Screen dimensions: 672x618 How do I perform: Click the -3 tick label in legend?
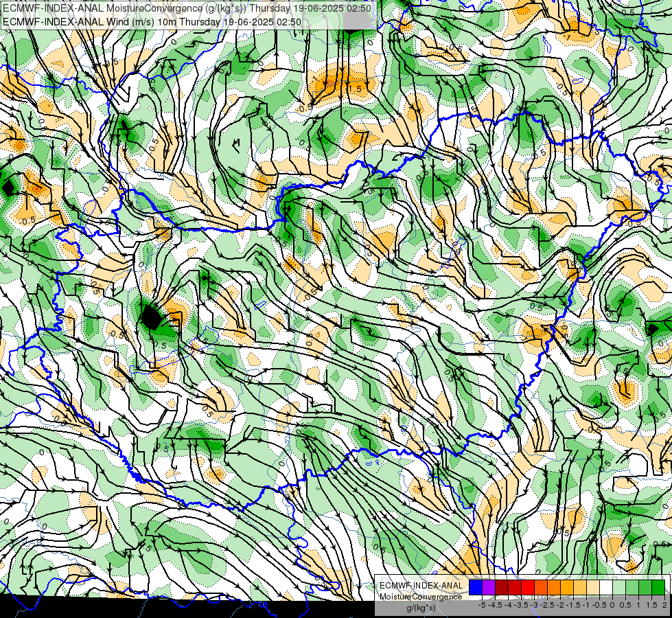click(x=535, y=605)
